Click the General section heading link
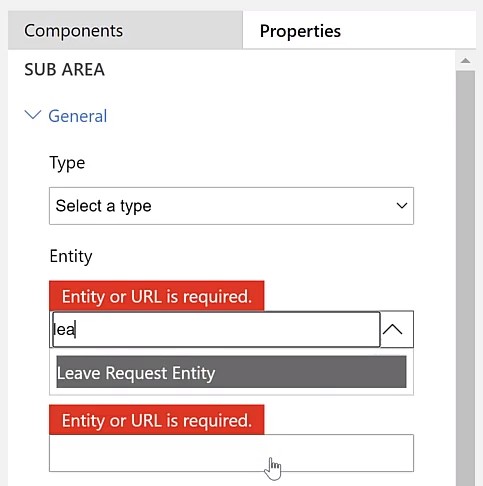The image size is (483, 486). (x=78, y=116)
